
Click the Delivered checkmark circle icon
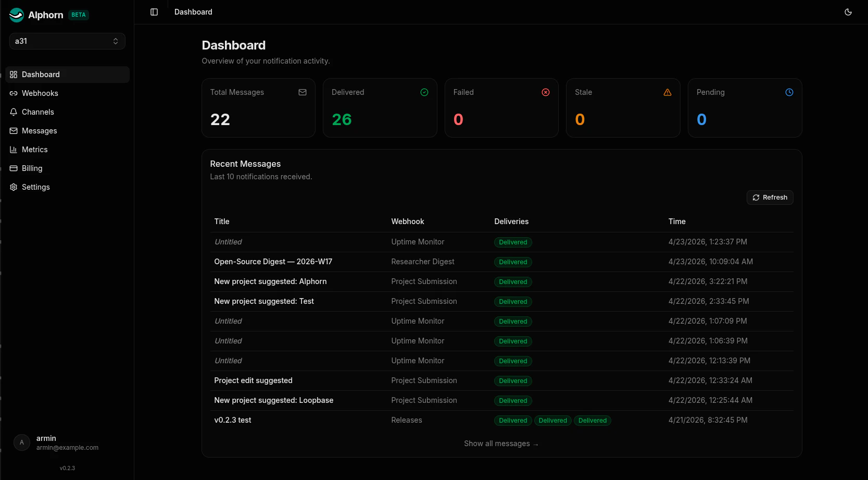[x=424, y=92]
